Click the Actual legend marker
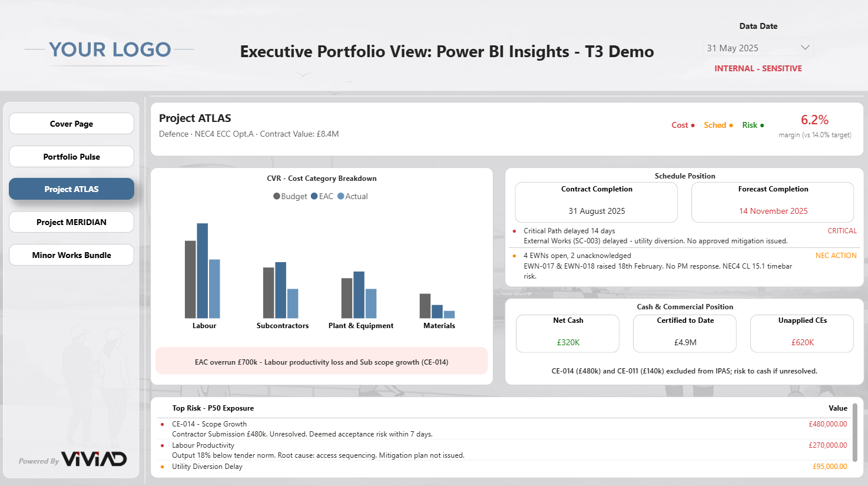This screenshot has height=486, width=868. (340, 196)
